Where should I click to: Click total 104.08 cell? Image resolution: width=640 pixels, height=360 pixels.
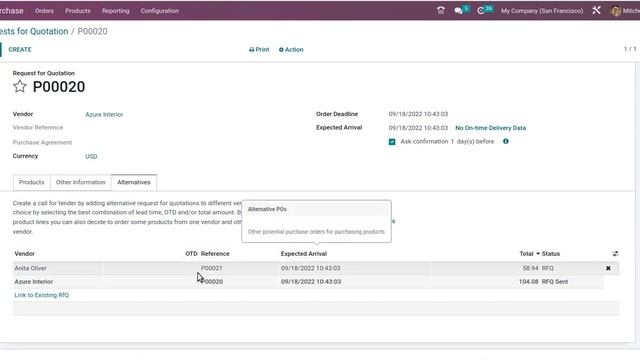(x=529, y=282)
